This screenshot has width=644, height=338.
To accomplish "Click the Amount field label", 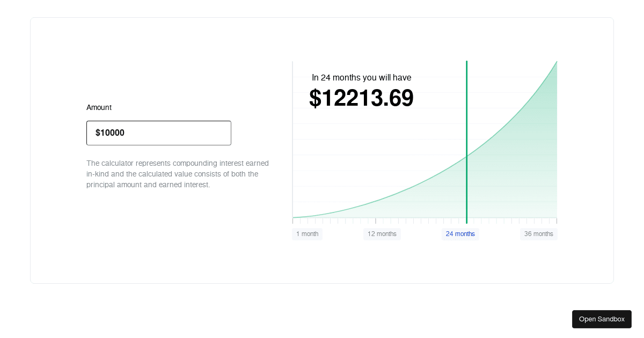I will pyautogui.click(x=99, y=107).
